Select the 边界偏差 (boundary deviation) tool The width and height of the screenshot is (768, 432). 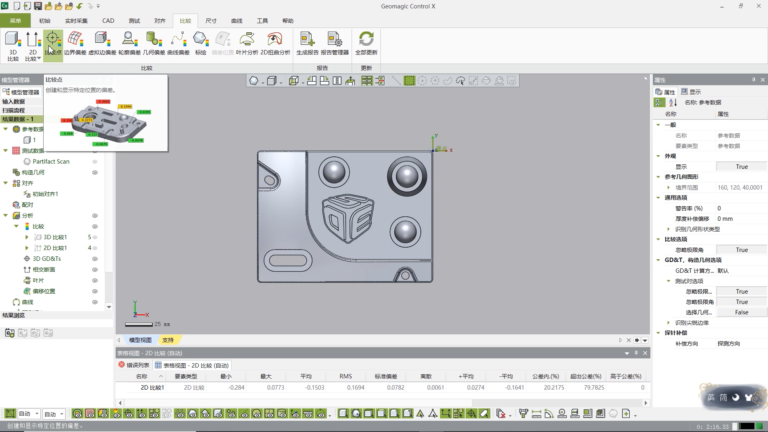(75, 43)
